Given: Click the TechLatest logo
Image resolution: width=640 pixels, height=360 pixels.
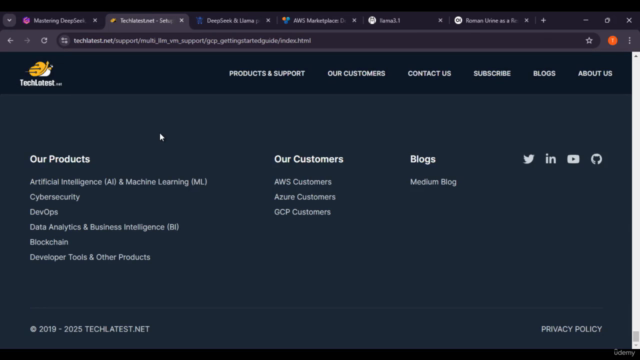Looking at the screenshot, I should click(41, 73).
